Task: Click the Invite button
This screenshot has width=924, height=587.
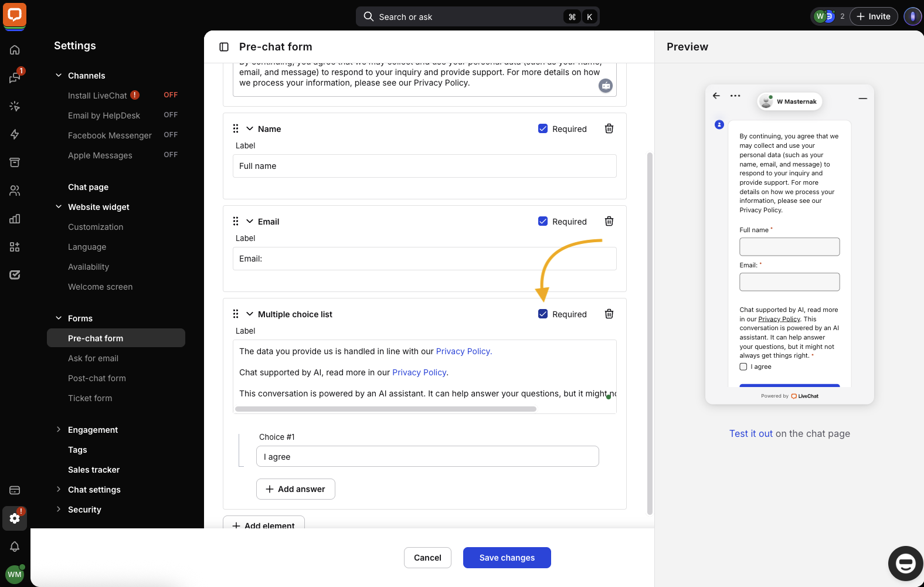Action: [874, 16]
